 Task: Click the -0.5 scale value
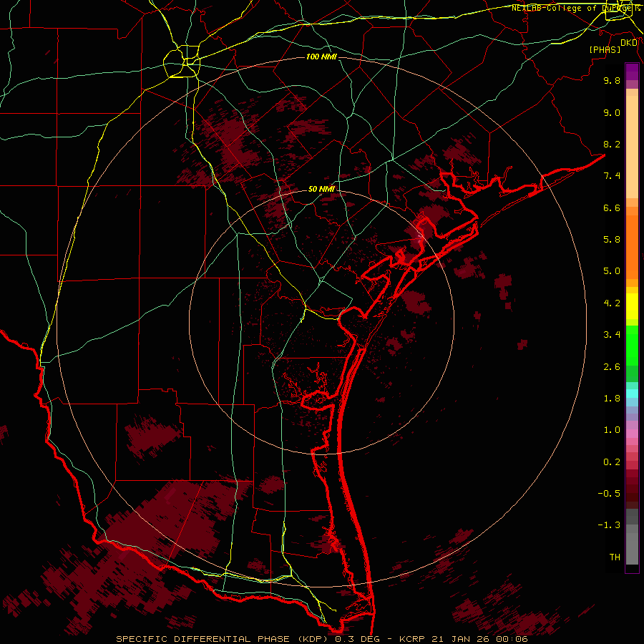tap(609, 494)
